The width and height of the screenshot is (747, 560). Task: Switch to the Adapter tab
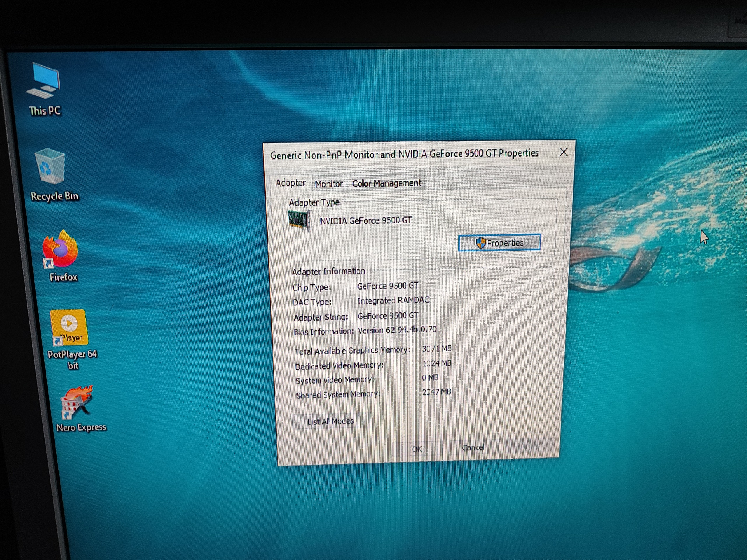pos(290,183)
